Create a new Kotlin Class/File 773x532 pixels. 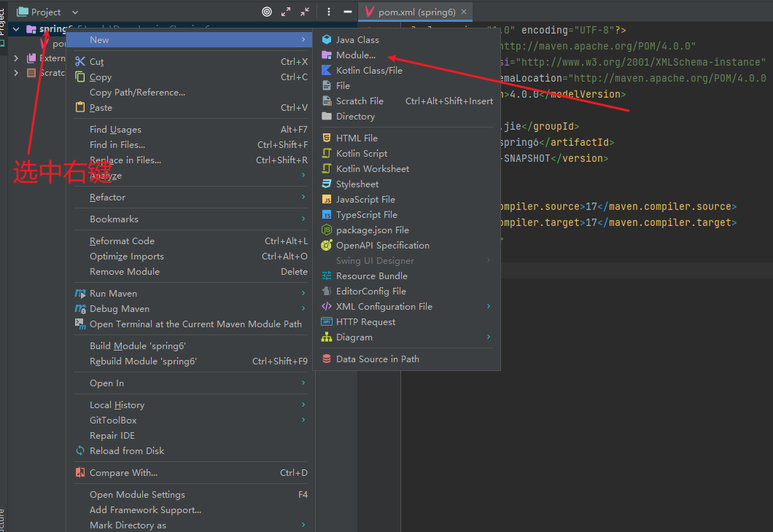coord(407,71)
